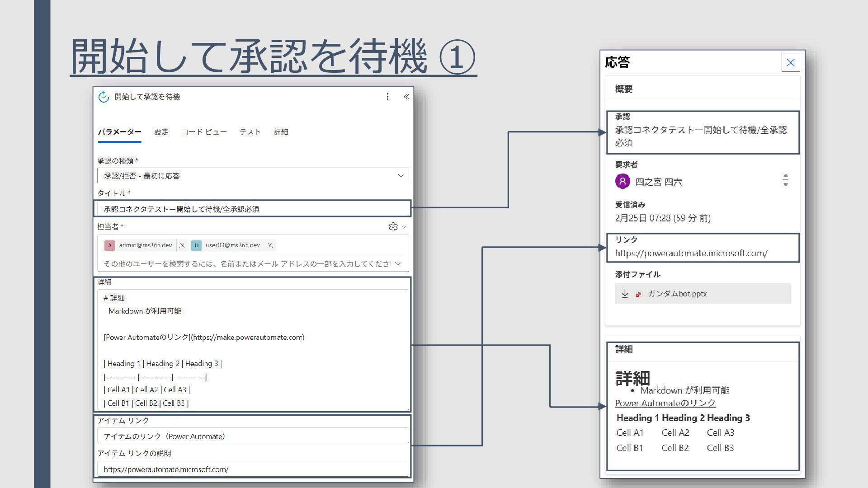The height and width of the screenshot is (488, 868).
Task: Remove admin@ms365.dev from assignees
Action: coord(182,245)
